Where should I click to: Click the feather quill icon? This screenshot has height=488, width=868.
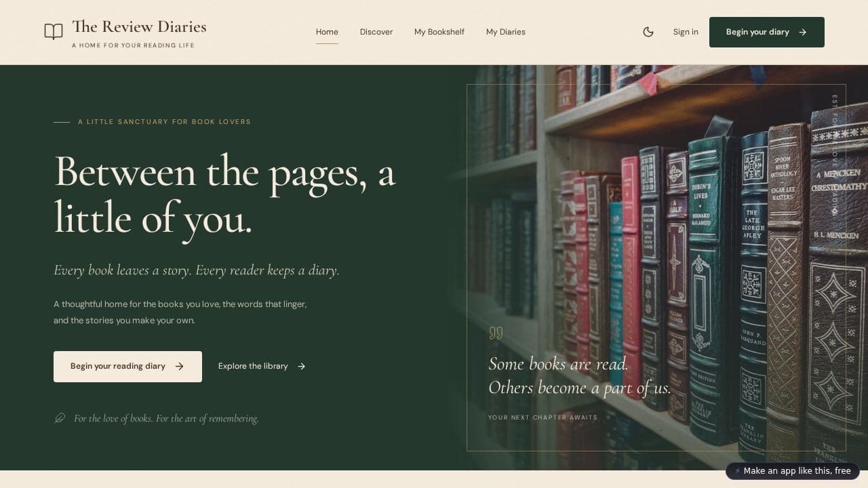[60, 418]
